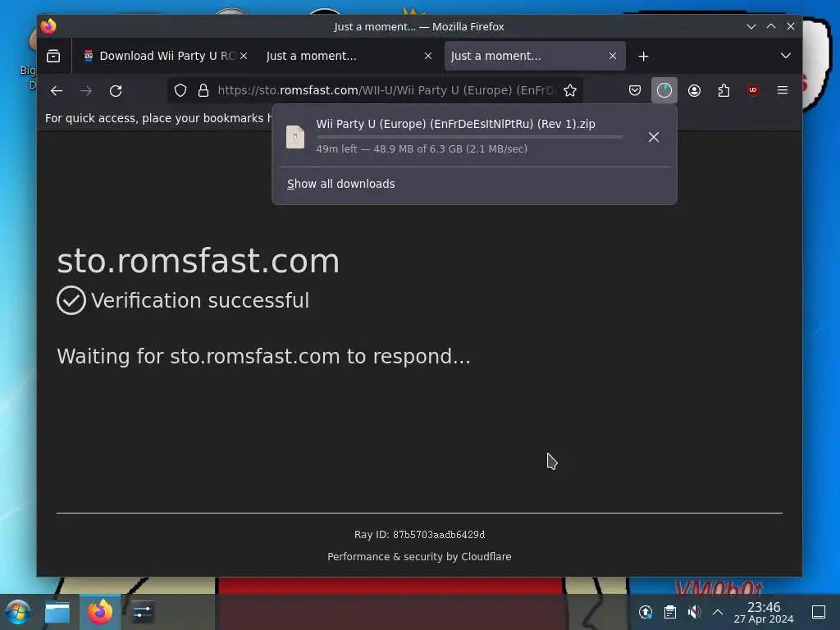Screen dimensions: 840x630
Task: Click the Firefox taskbar button
Action: click(100, 612)
